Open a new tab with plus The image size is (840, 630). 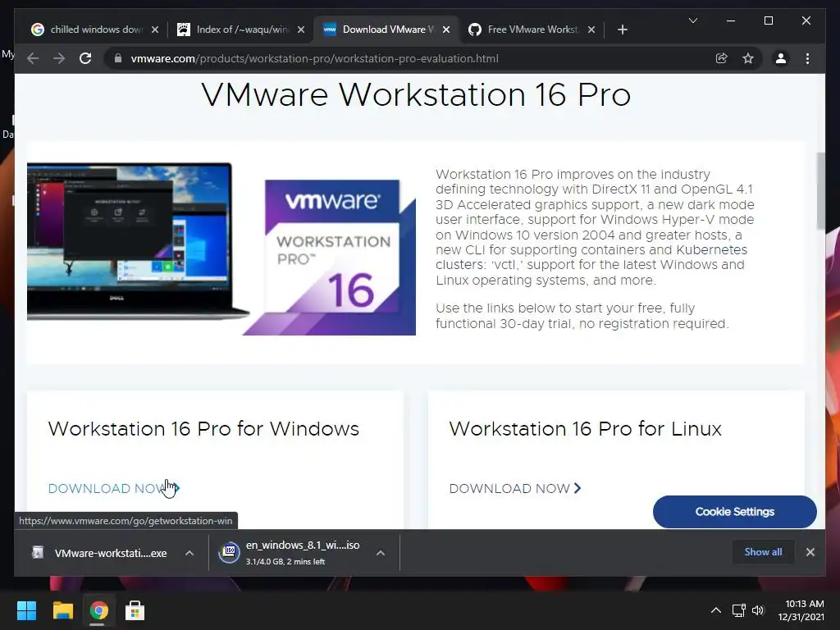tap(622, 30)
